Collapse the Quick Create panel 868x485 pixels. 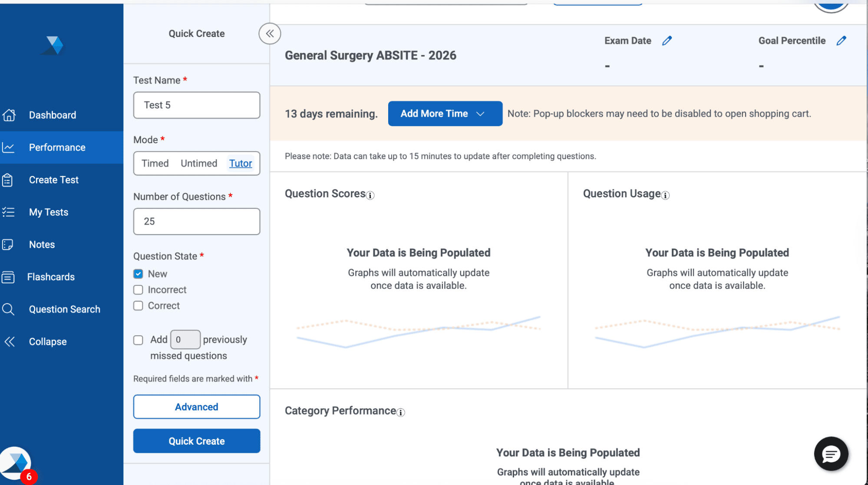coord(269,33)
